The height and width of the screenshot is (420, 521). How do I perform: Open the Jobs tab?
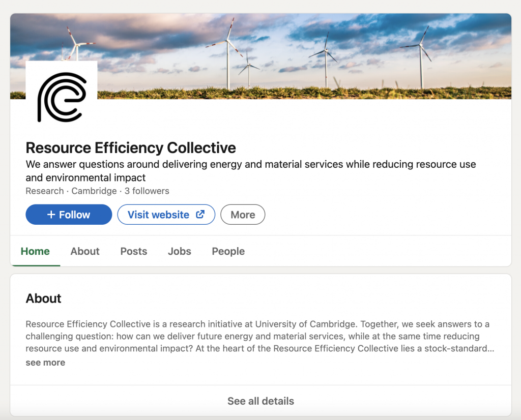180,251
